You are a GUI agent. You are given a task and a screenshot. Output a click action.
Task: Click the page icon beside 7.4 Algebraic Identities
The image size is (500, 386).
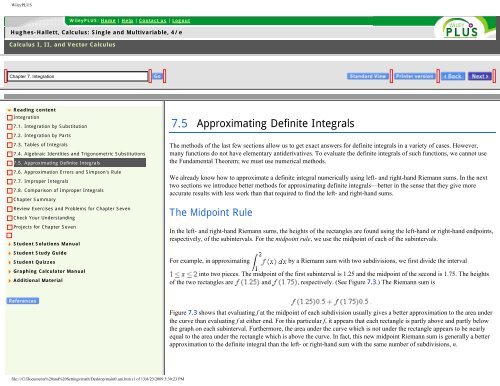[x=10, y=154]
